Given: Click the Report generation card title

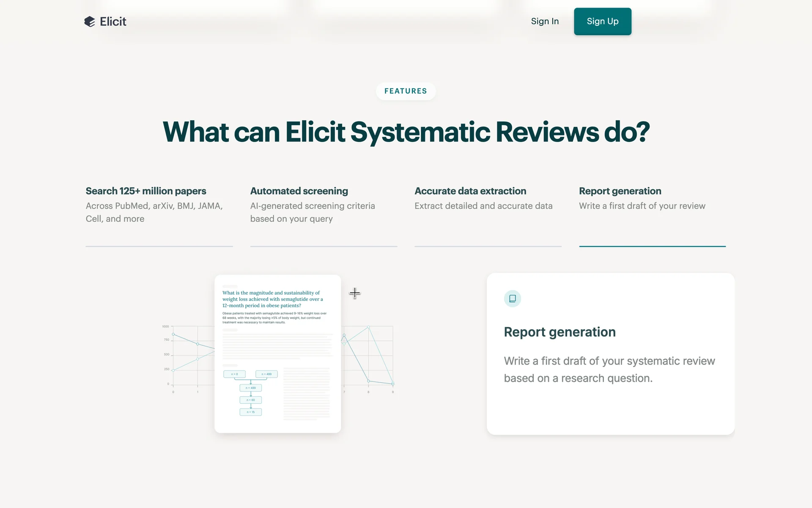Looking at the screenshot, I should coord(559,332).
